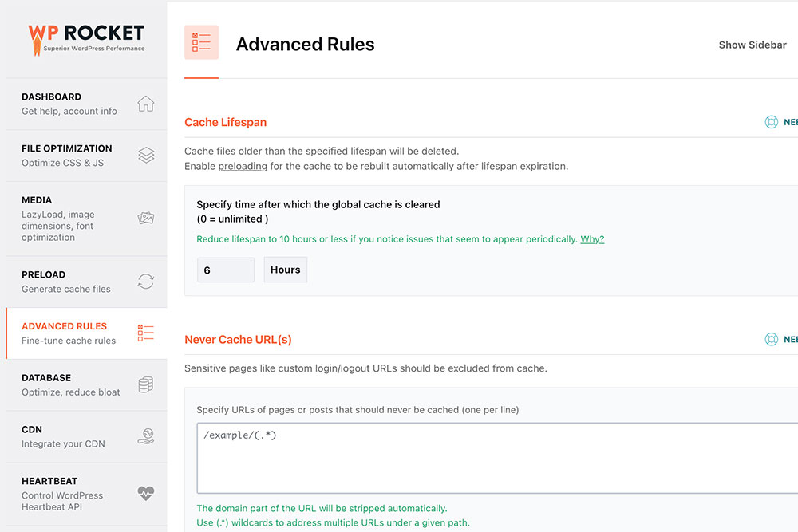Go to the MEDIA settings section
The image size is (798, 532).
(86, 219)
